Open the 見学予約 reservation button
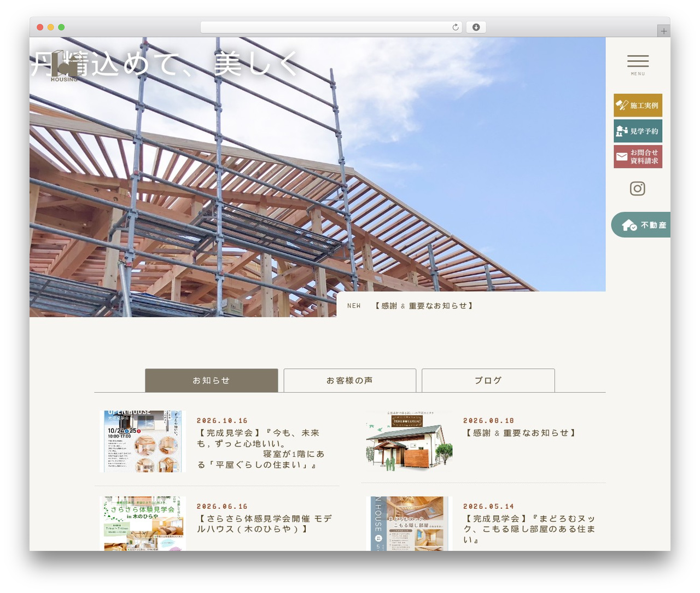This screenshot has width=700, height=593. pos(638,131)
